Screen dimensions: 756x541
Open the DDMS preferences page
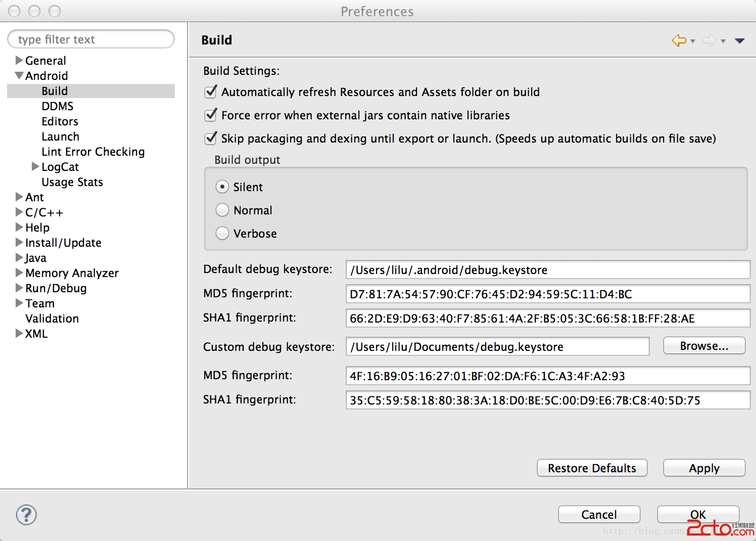57,106
